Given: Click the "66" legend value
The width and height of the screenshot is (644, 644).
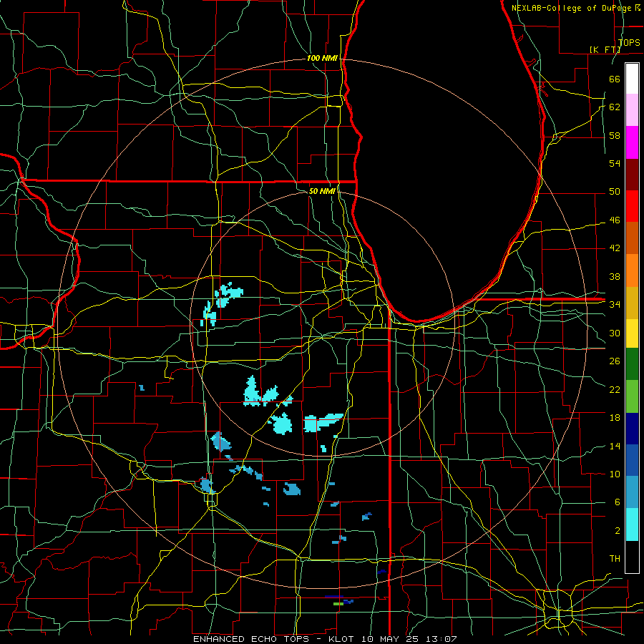Looking at the screenshot, I should 615,79.
